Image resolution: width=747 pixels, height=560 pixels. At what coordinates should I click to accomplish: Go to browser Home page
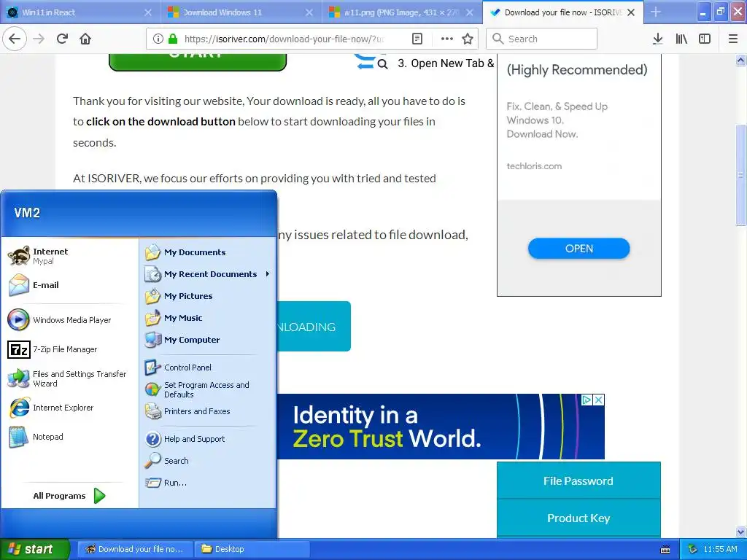coord(85,39)
